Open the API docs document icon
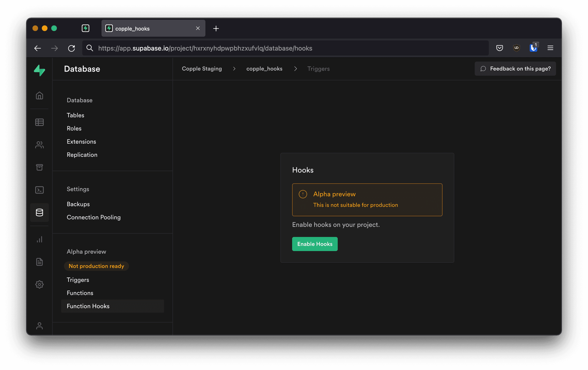588x370 pixels. coord(39,262)
